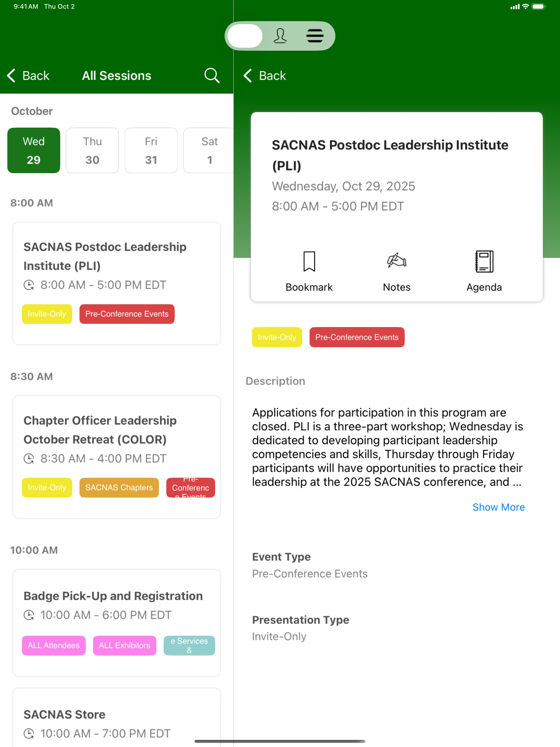The height and width of the screenshot is (747, 560).
Task: Expand description with Show More
Action: (498, 507)
